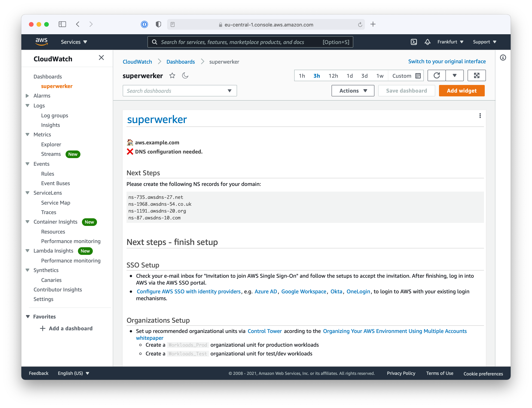532x408 pixels.
Task: Collapse the Favorites section
Action: click(28, 316)
